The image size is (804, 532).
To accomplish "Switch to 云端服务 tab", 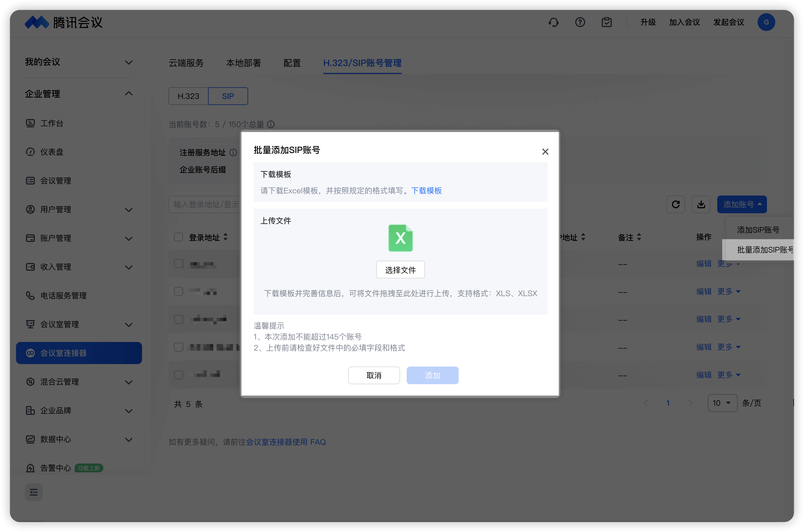I will click(x=186, y=63).
